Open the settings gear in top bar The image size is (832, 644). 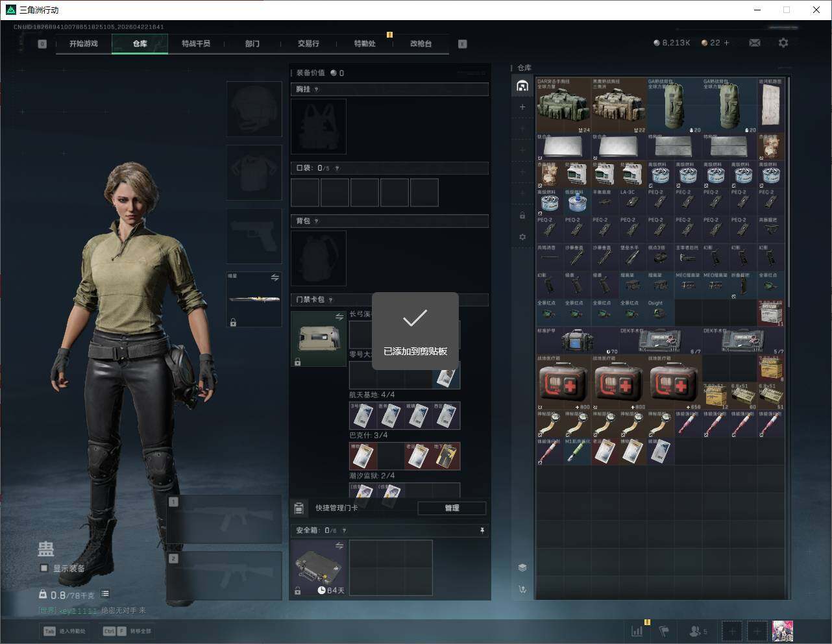point(783,43)
